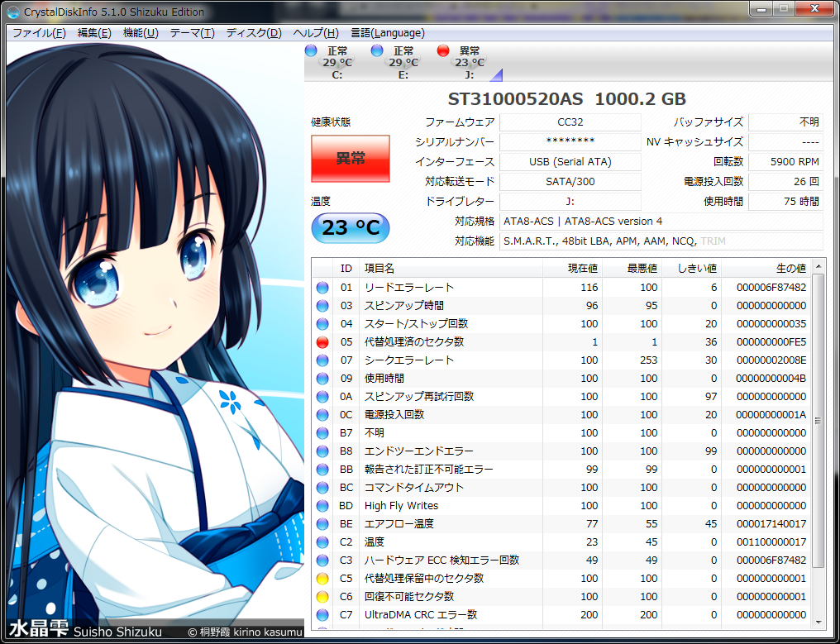The image size is (840, 644).
Task: Click the blue status icon for ID 03
Action: [x=322, y=306]
